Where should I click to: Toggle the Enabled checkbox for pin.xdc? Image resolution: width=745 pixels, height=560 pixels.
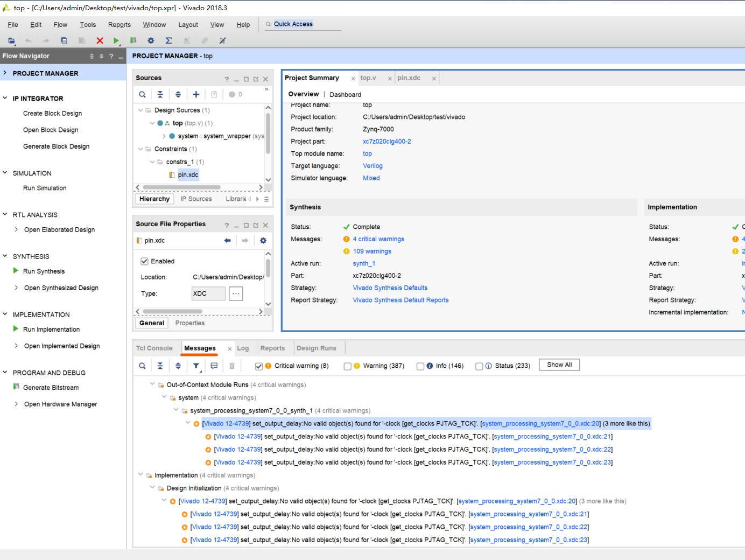144,261
